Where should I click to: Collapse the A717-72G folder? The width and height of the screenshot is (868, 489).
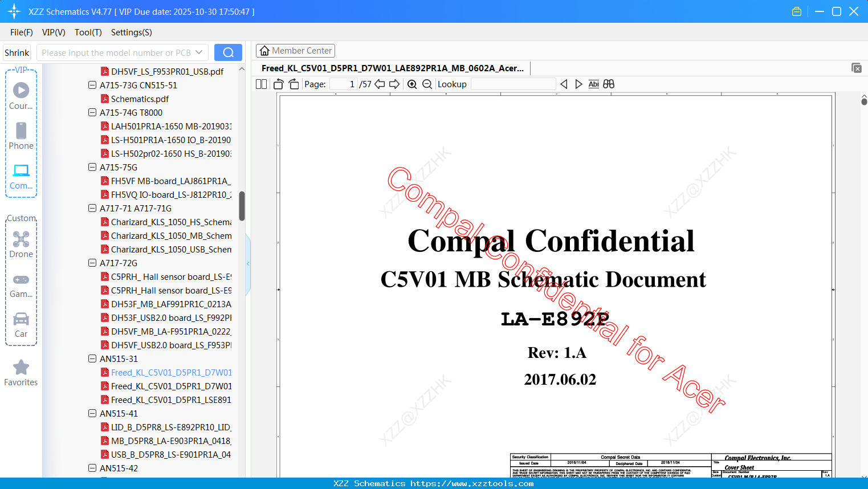[92, 263]
